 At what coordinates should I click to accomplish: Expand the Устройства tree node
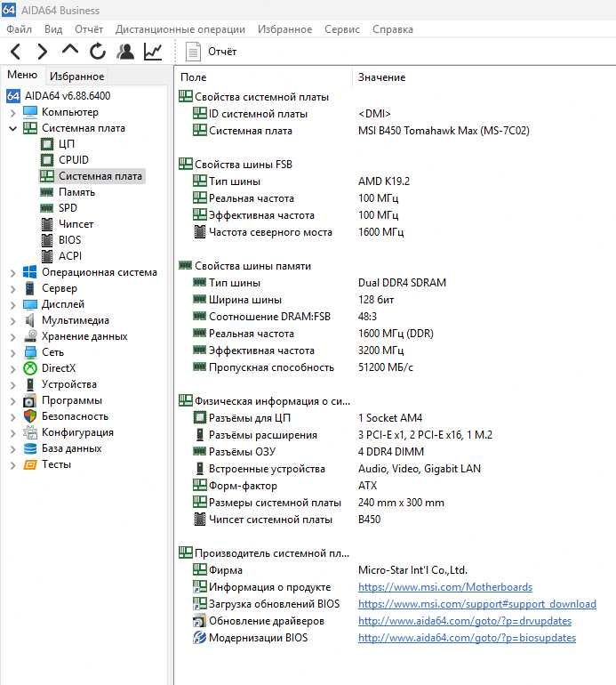pyautogui.click(x=12, y=385)
